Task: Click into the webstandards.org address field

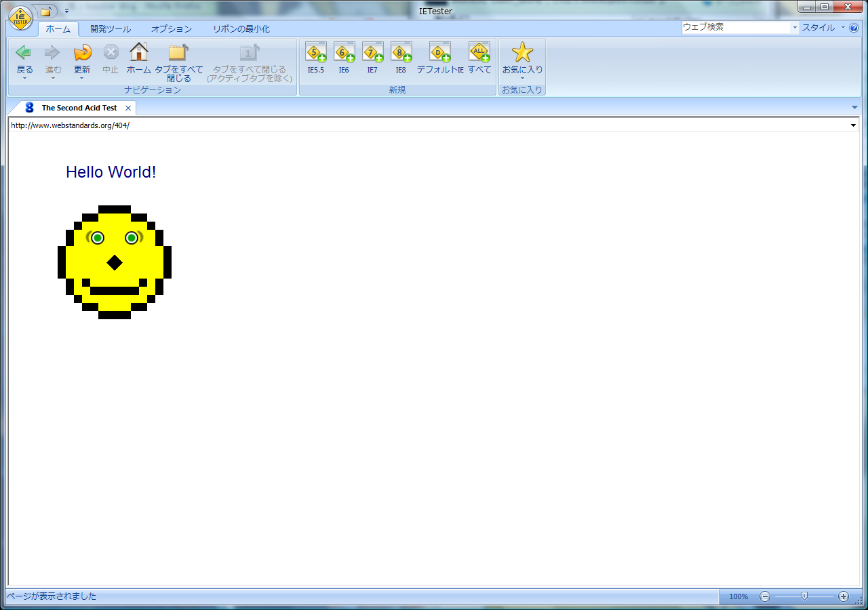Action: [x=427, y=125]
